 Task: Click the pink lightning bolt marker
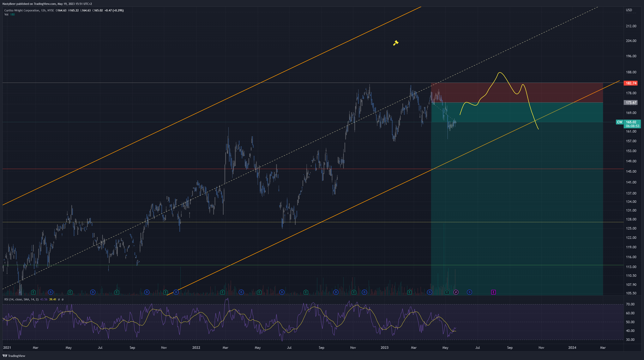tap(456, 292)
